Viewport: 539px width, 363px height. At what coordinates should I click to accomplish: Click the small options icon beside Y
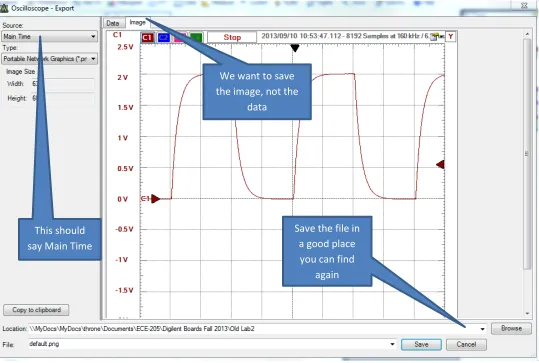pos(435,37)
